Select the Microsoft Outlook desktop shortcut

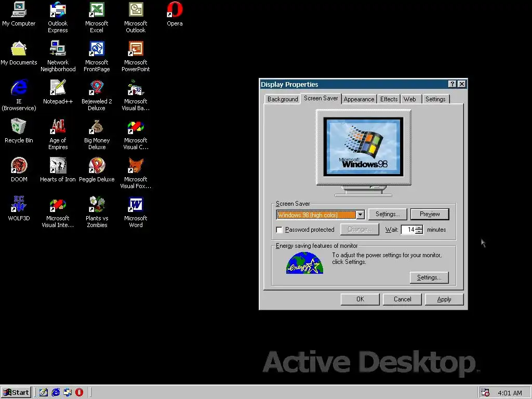pyautogui.click(x=136, y=17)
